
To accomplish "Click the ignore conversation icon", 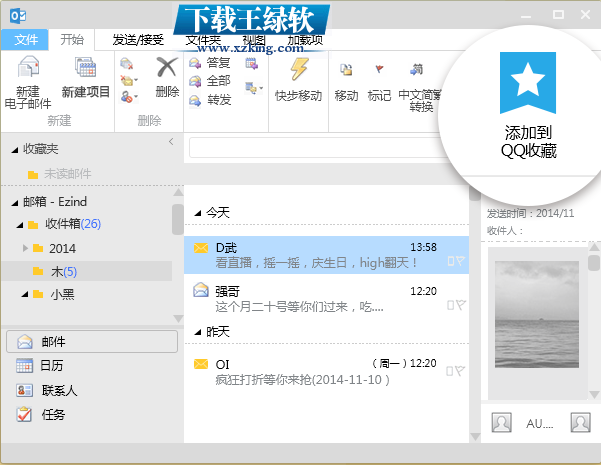I will coord(126,64).
